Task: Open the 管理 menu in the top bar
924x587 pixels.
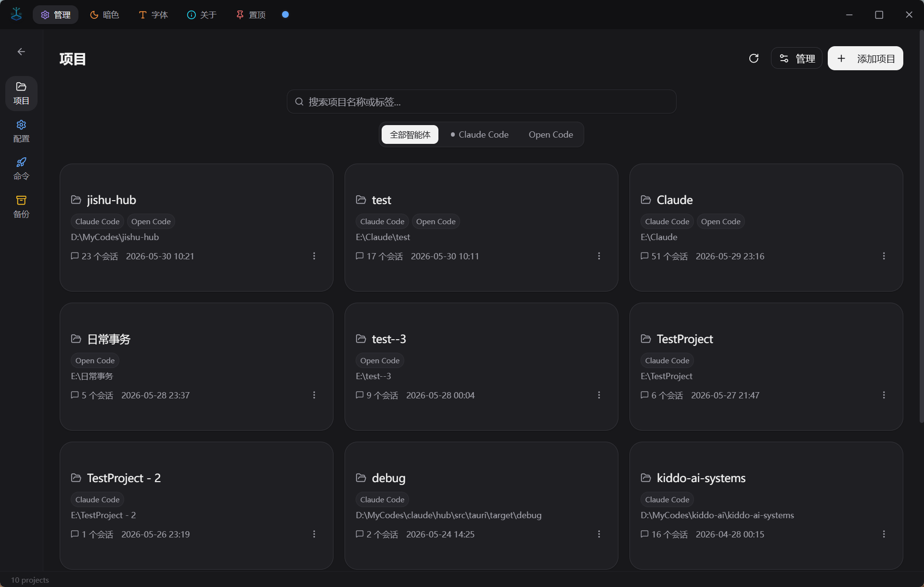Action: [x=56, y=15]
